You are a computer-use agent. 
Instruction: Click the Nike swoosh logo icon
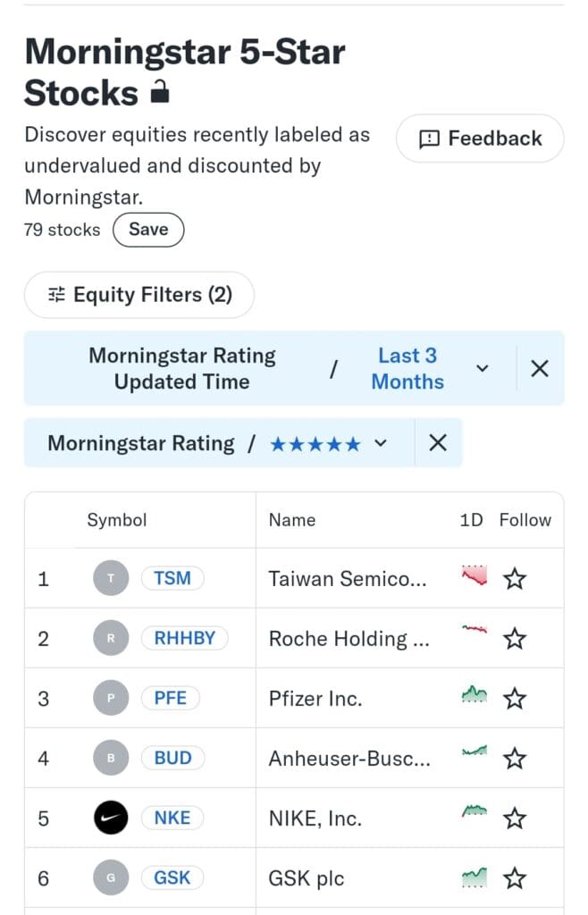pos(111,818)
